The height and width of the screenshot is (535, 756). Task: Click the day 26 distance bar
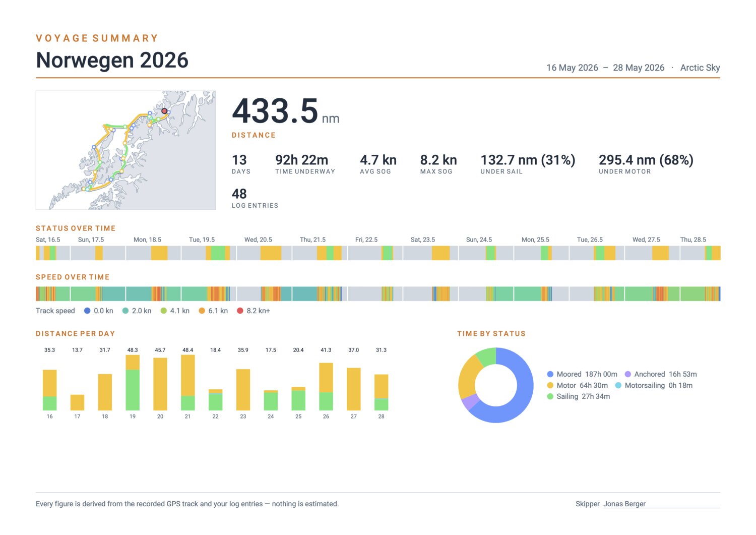[326, 386]
